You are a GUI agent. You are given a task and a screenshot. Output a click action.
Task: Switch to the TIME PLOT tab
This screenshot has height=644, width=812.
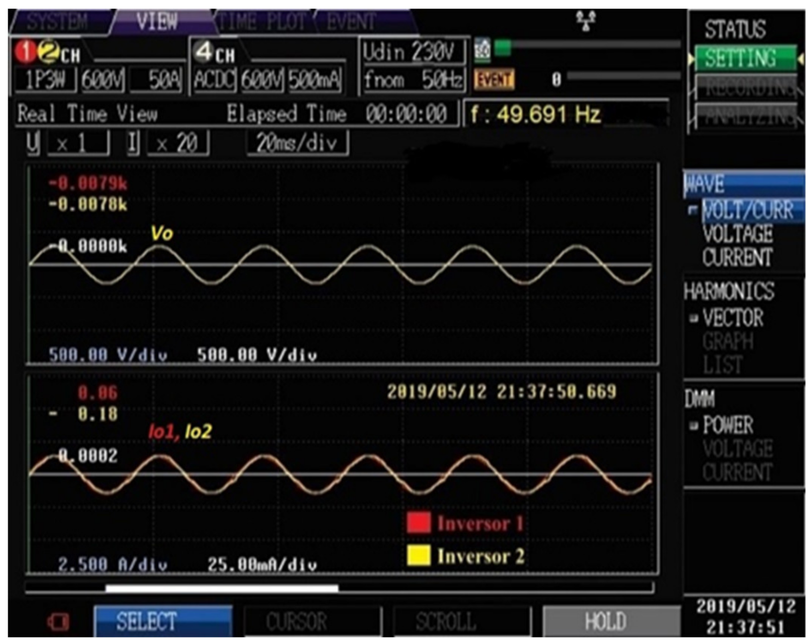tap(262, 22)
